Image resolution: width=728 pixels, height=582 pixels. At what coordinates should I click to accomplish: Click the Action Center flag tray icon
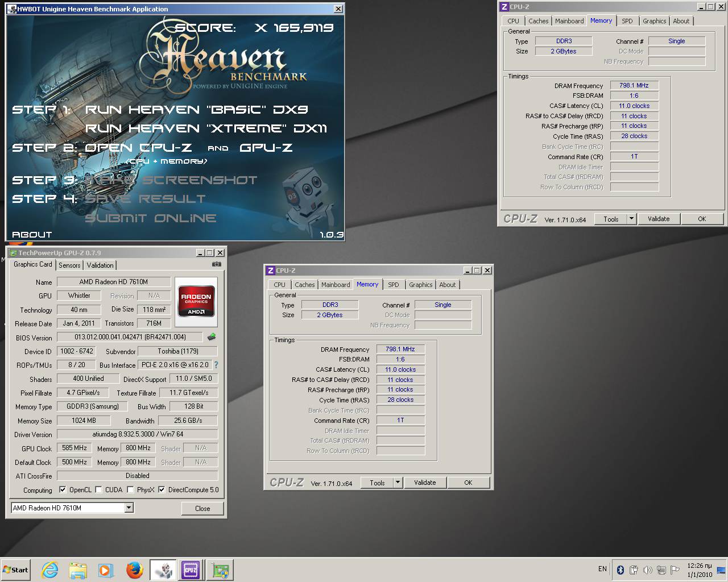coord(675,569)
